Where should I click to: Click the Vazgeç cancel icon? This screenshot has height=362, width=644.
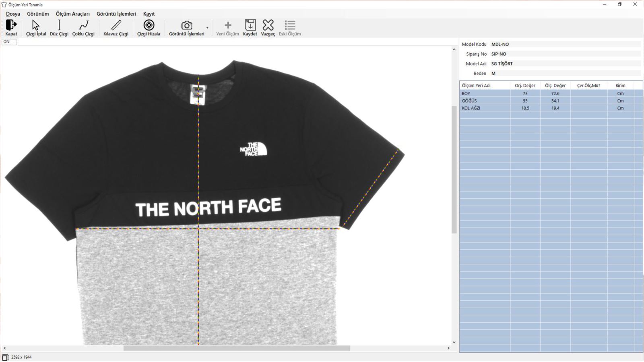pos(268,25)
